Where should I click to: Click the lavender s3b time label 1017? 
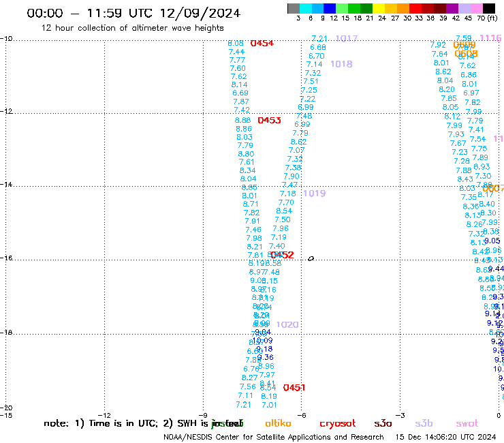click(347, 39)
